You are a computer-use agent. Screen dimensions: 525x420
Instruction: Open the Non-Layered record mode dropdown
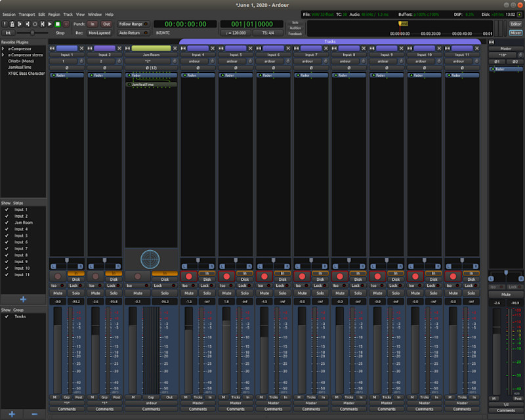coord(99,32)
